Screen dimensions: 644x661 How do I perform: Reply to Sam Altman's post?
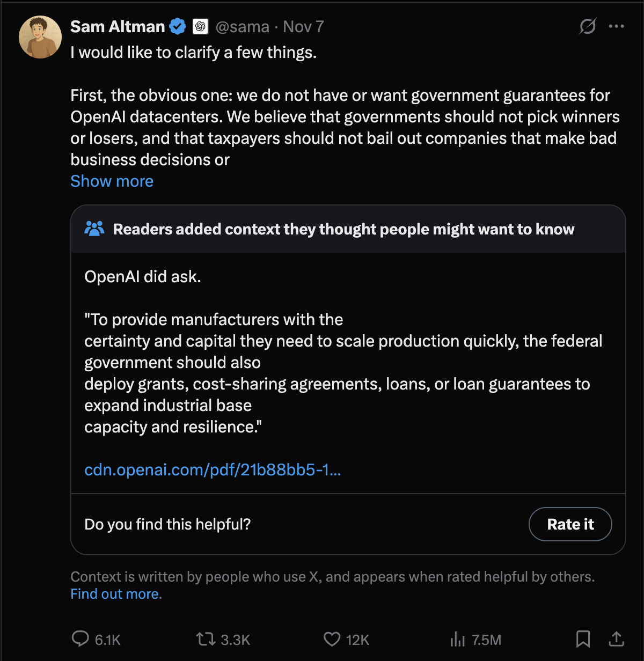pyautogui.click(x=82, y=640)
